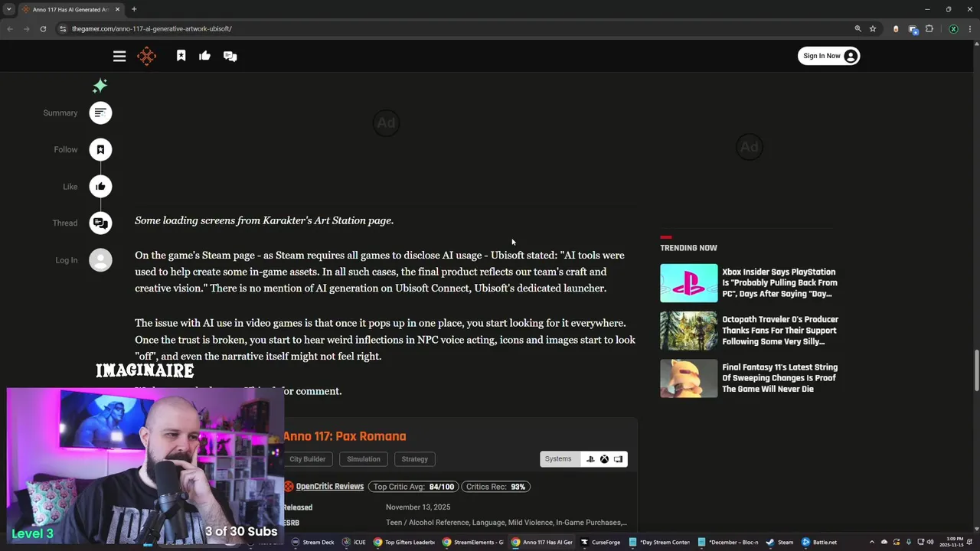Click the PlayStation logo trending thumbnail
The height and width of the screenshot is (551, 980).
pos(689,283)
